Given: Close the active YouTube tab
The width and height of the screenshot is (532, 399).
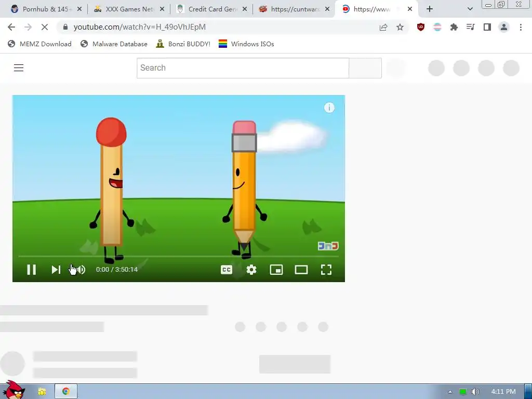Looking at the screenshot, I should tap(410, 9).
